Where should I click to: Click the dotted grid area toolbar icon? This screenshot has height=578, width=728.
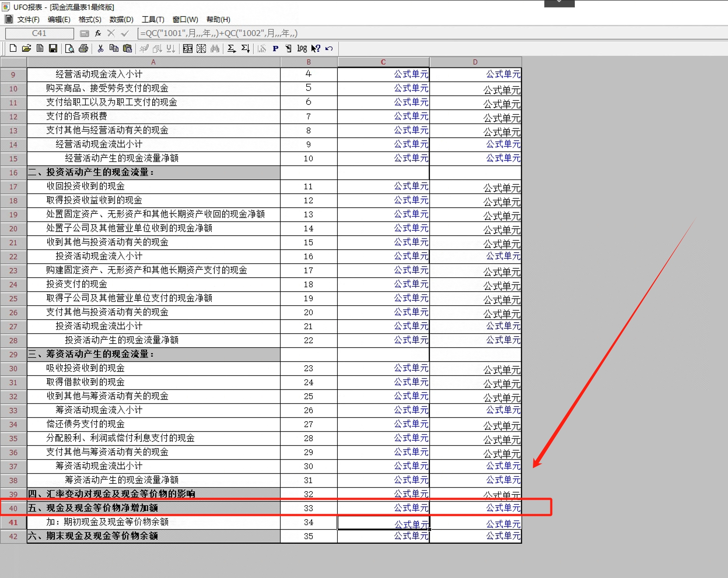pyautogui.click(x=201, y=49)
